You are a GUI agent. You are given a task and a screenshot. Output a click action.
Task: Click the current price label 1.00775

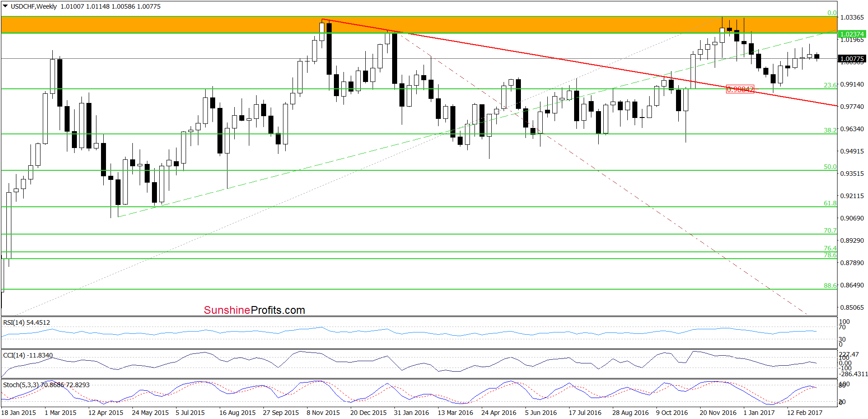pyautogui.click(x=852, y=59)
